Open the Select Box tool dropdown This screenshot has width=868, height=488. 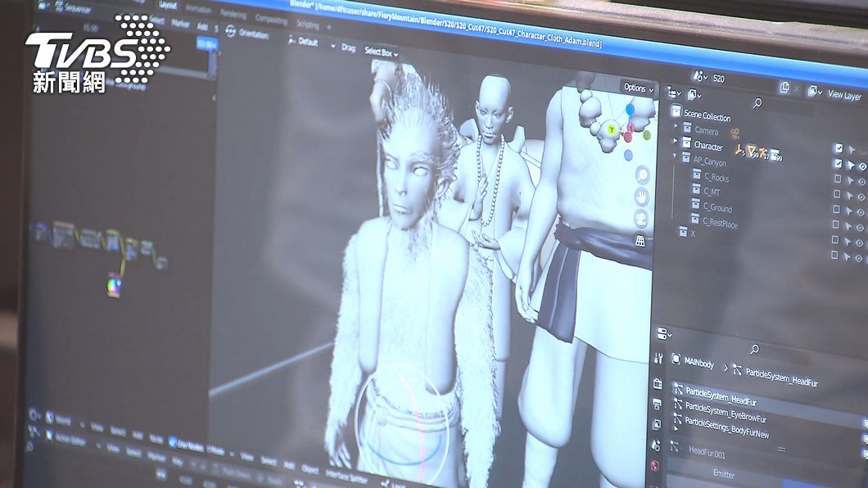click(x=381, y=52)
